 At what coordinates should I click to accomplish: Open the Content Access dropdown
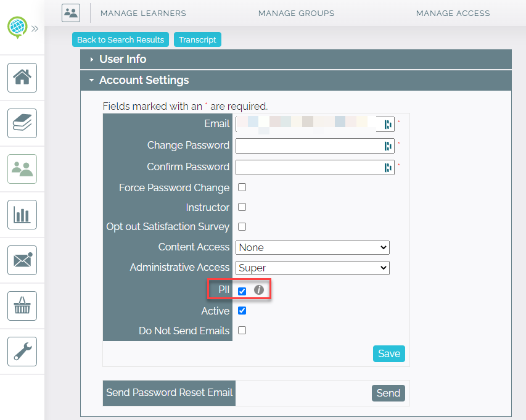pos(312,247)
